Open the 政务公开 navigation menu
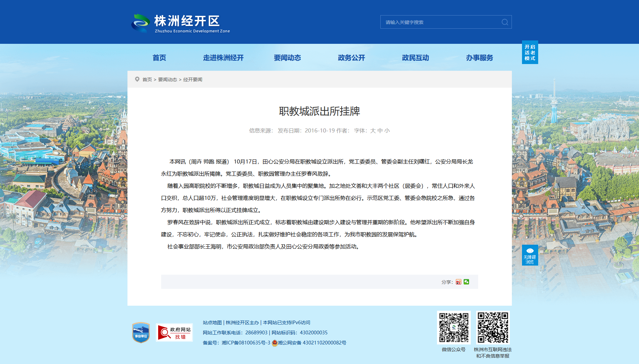The width and height of the screenshot is (639, 364). [x=351, y=58]
